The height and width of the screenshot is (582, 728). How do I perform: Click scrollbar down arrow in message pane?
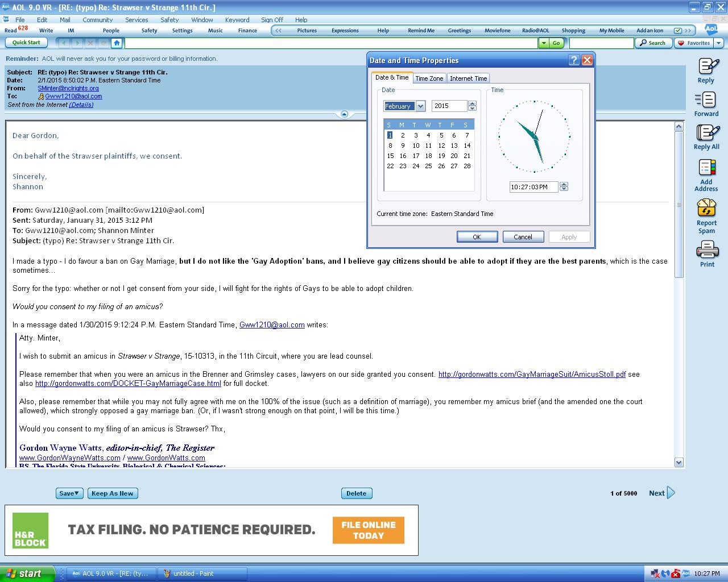click(679, 462)
